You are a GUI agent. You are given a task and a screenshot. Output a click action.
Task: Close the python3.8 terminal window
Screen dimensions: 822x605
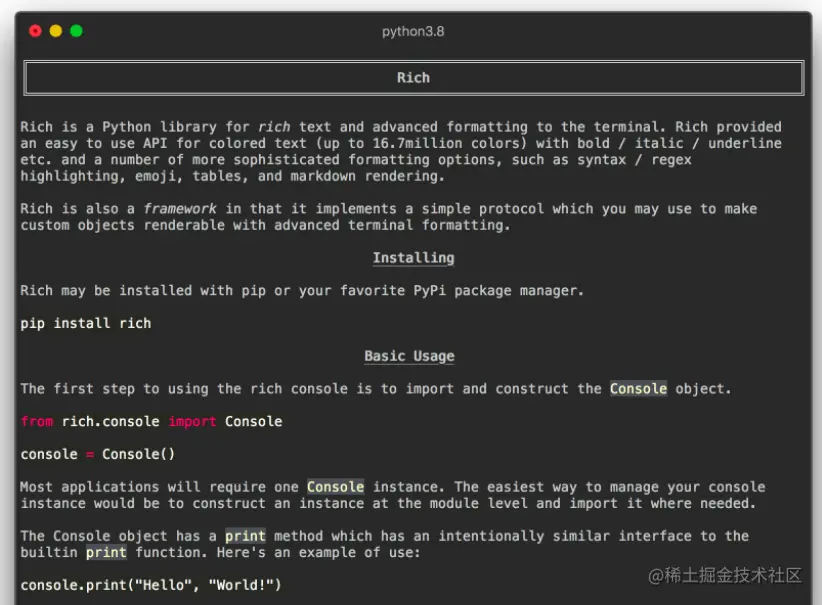(x=35, y=31)
